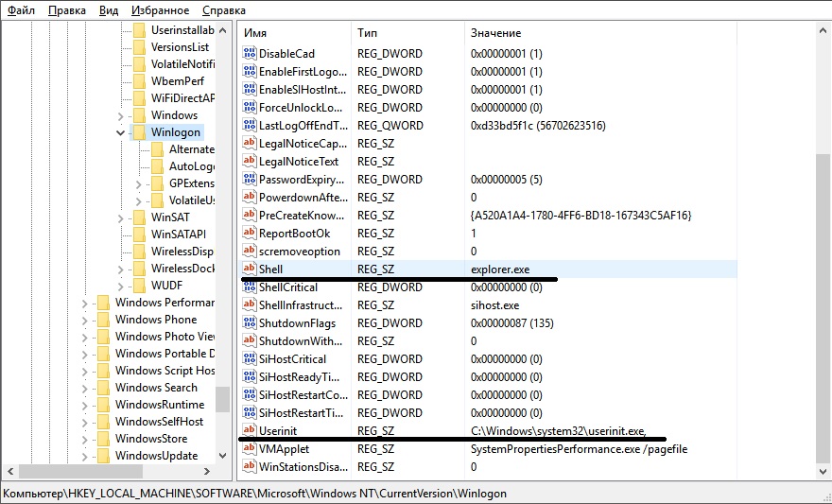Expand the WinSAT key

[x=120, y=217]
